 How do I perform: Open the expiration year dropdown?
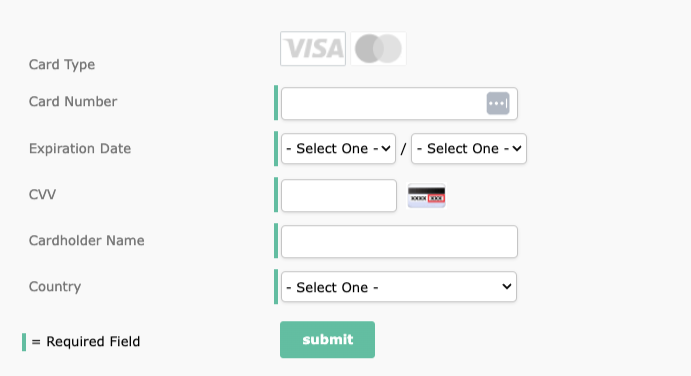pyautogui.click(x=469, y=149)
